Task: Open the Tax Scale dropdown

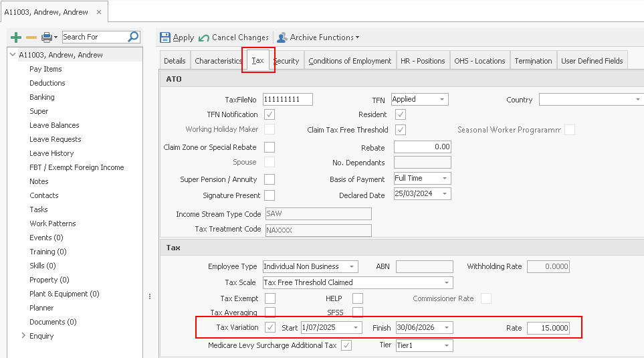Action: pos(447,282)
